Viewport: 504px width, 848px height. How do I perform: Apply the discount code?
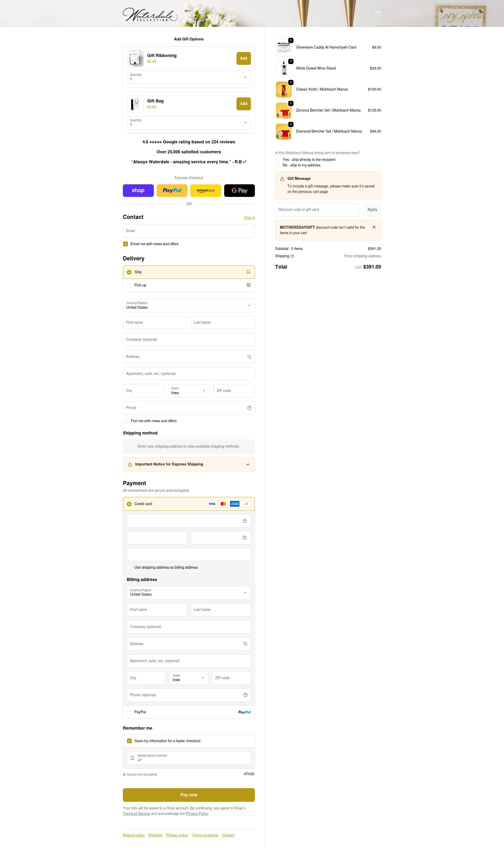(x=372, y=210)
